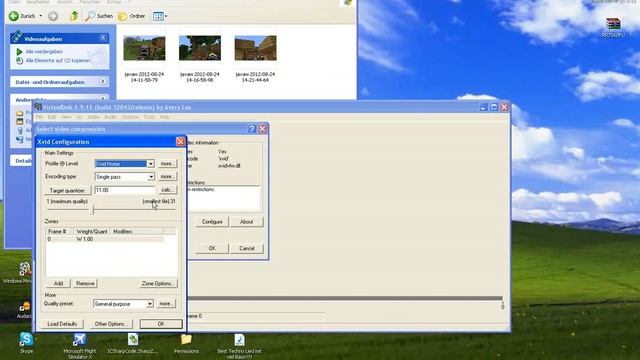Open the Options menu in VirtualDub
640x360 pixels.
click(130, 117)
